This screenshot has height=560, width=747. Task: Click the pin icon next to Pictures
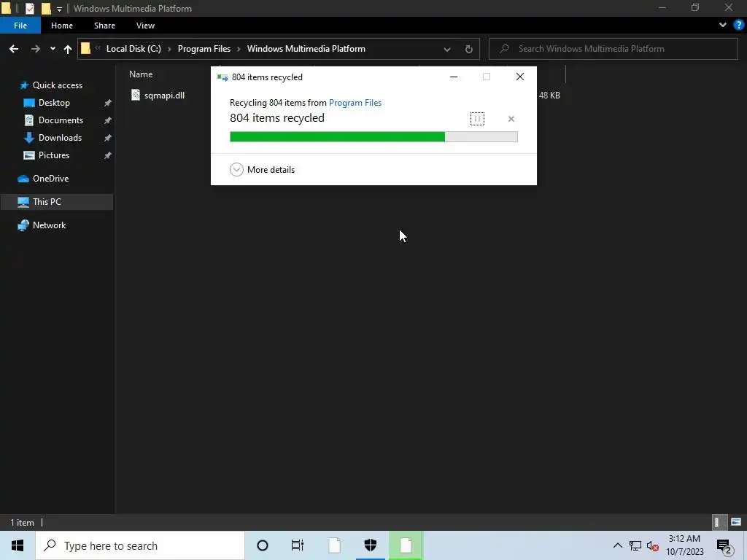pos(108,155)
